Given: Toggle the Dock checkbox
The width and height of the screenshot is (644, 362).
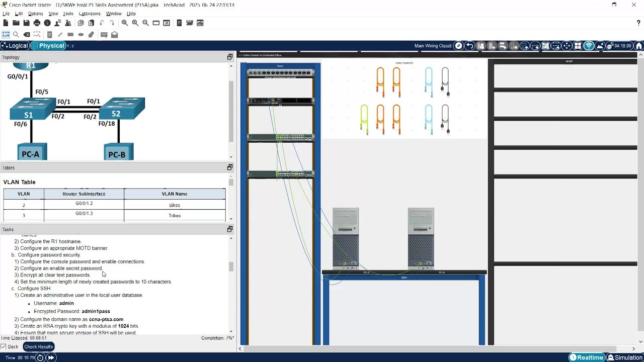Looking at the screenshot, I should click(4, 347).
